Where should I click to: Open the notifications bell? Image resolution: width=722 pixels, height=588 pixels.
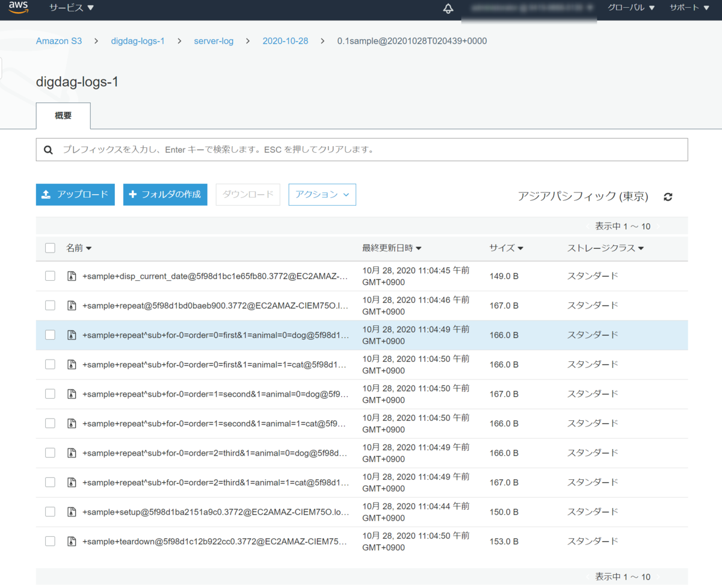448,8
